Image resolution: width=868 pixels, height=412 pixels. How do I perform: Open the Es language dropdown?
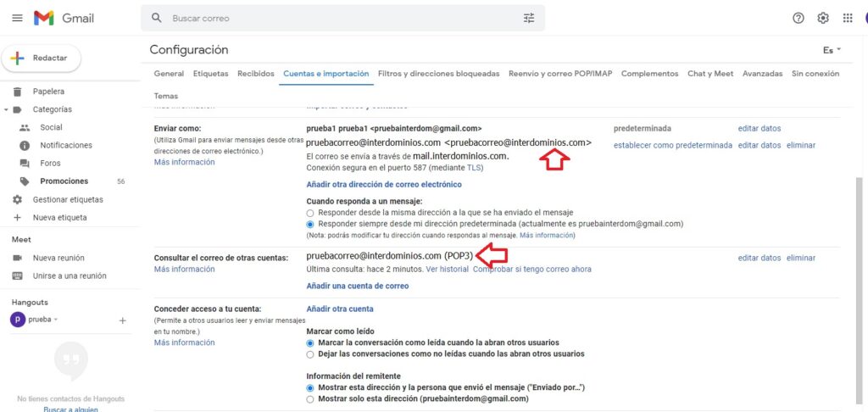[832, 50]
